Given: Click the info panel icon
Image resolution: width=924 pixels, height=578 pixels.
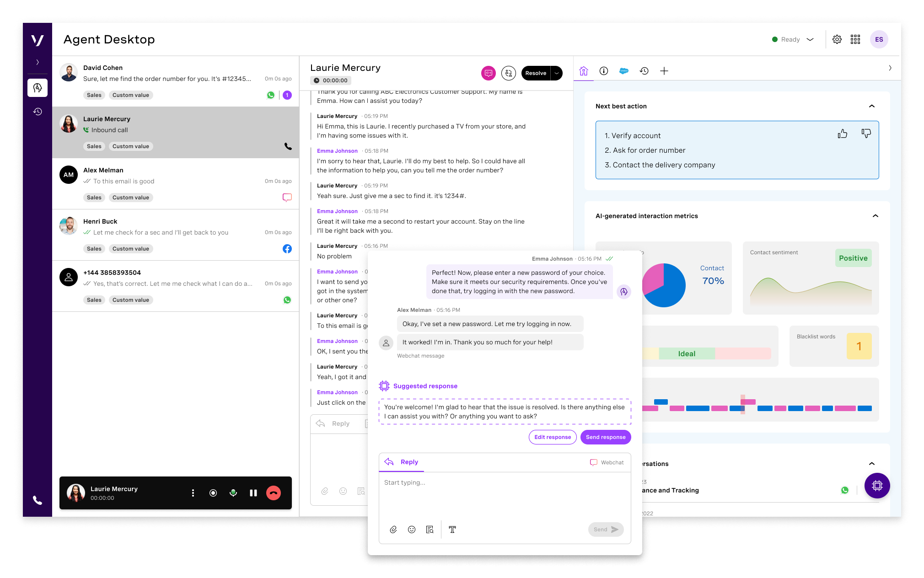Looking at the screenshot, I should [603, 70].
